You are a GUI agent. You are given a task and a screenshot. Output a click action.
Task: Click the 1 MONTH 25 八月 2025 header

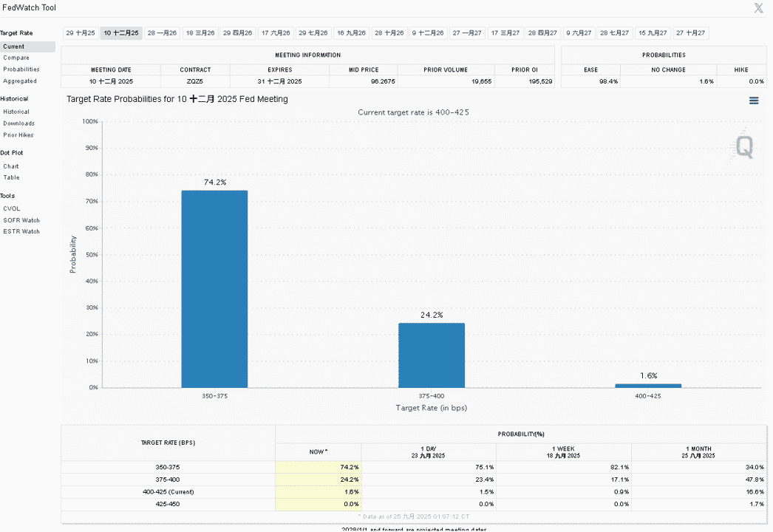click(x=699, y=452)
